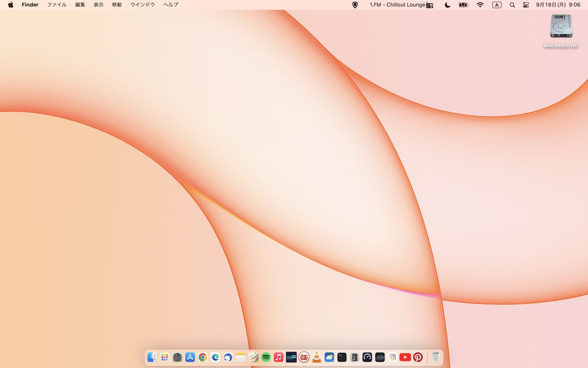The image size is (588, 368).
Task: Click the shield icon in the menu bar
Action: (x=355, y=5)
